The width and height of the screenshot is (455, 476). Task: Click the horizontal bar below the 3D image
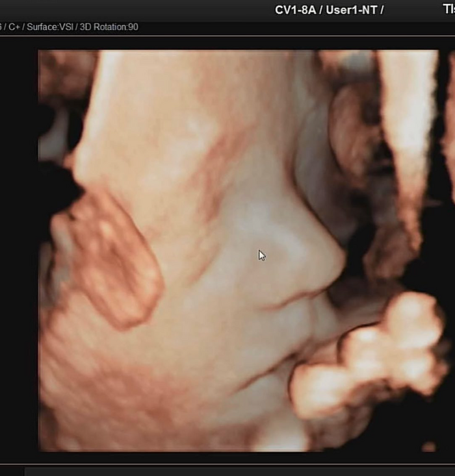click(227, 471)
